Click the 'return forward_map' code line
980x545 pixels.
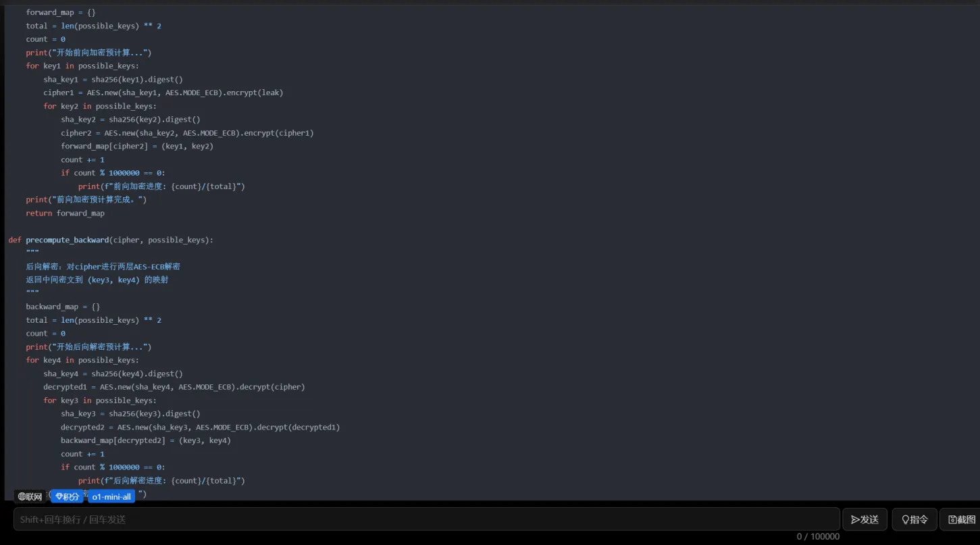66,213
